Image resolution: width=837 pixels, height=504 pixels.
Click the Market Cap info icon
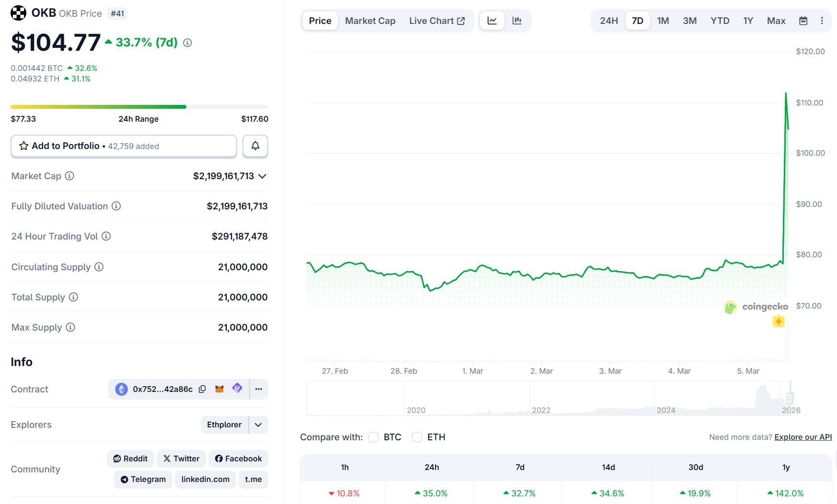pyautogui.click(x=69, y=176)
